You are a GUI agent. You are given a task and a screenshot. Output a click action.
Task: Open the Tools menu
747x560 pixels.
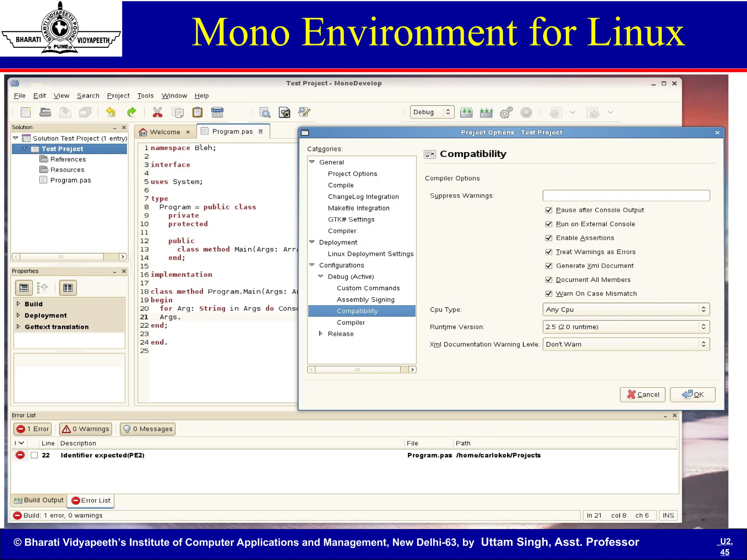[x=145, y=96]
